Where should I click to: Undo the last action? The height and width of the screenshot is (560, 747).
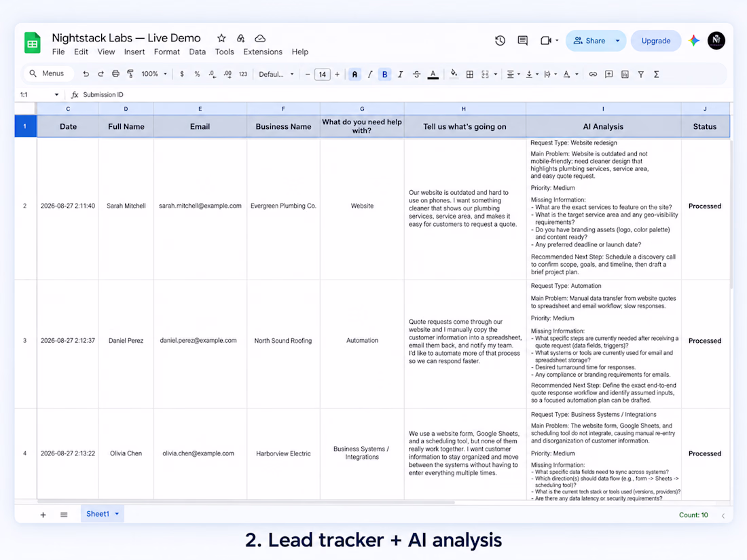(x=86, y=74)
